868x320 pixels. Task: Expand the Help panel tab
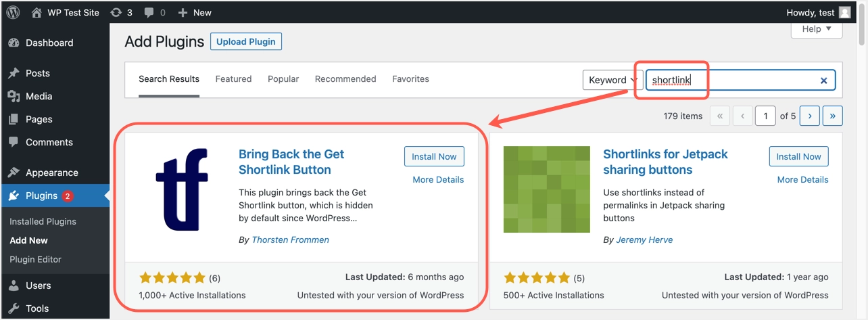coord(817,29)
